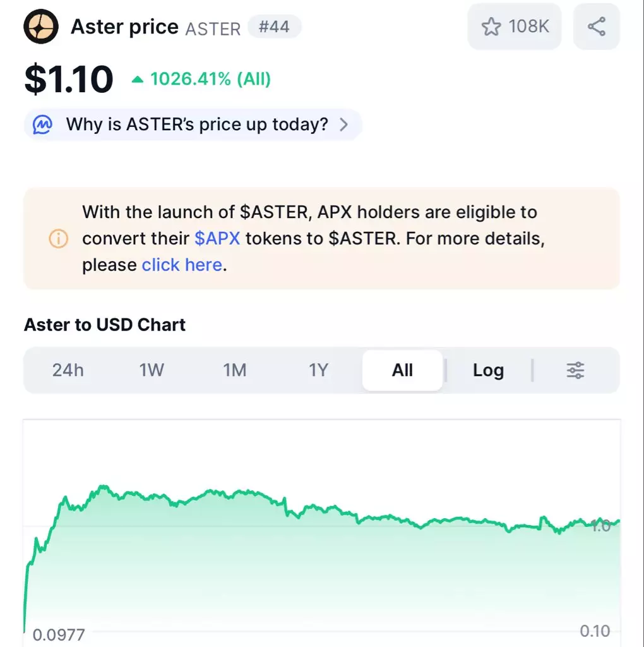Toggle the Log scale option
The image size is (644, 647).
(488, 370)
